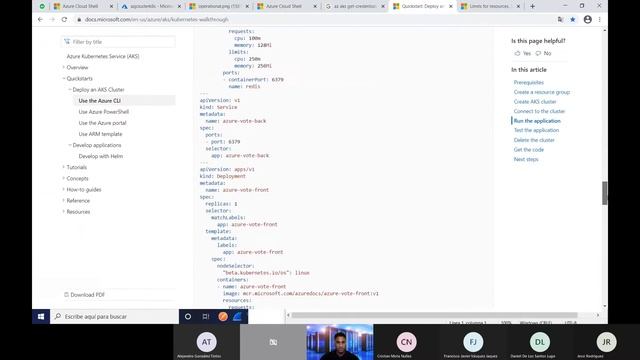This screenshot has height=360, width=640.
Task: Jump to Next steps section
Action: tap(526, 159)
